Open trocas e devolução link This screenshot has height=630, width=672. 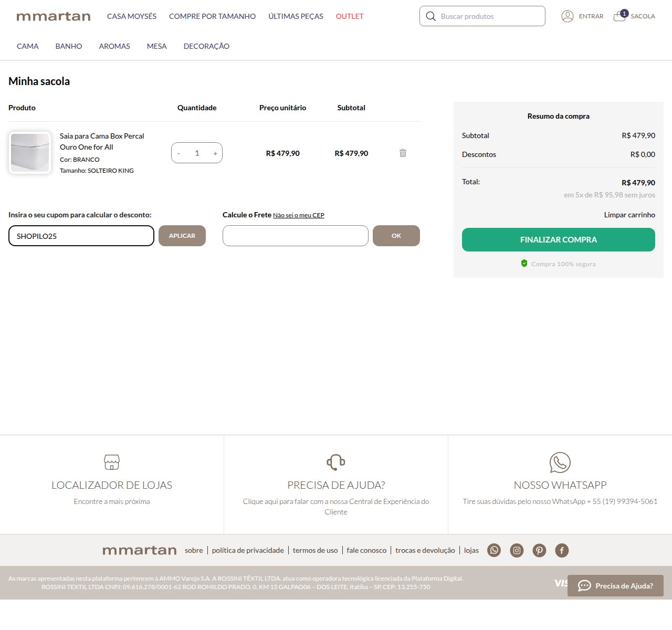pos(425,550)
